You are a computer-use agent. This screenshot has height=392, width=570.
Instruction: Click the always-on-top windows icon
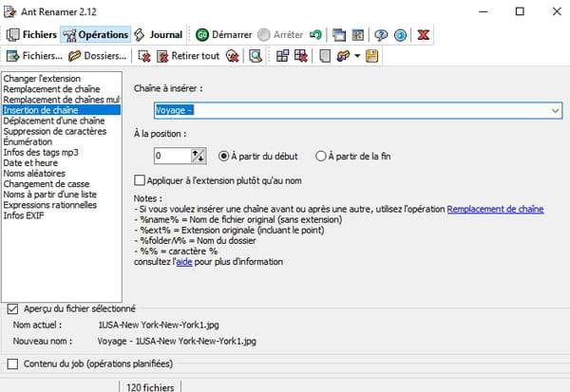(339, 35)
